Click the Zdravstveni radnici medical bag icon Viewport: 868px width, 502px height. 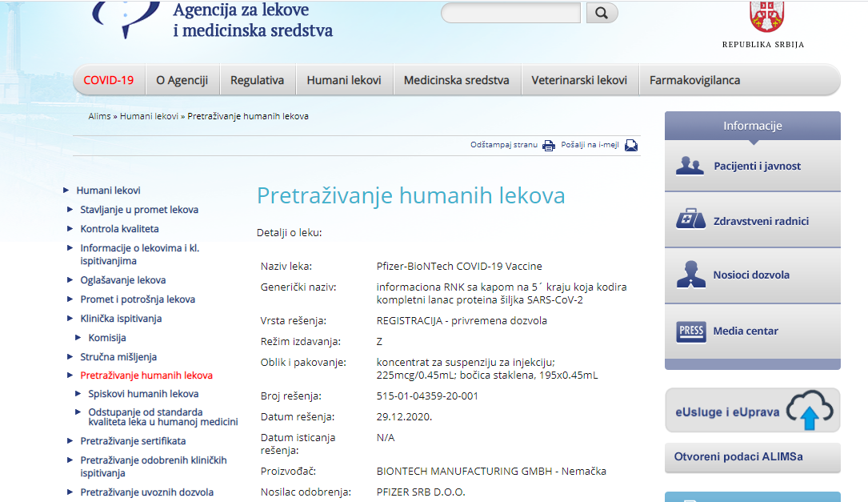[690, 219]
